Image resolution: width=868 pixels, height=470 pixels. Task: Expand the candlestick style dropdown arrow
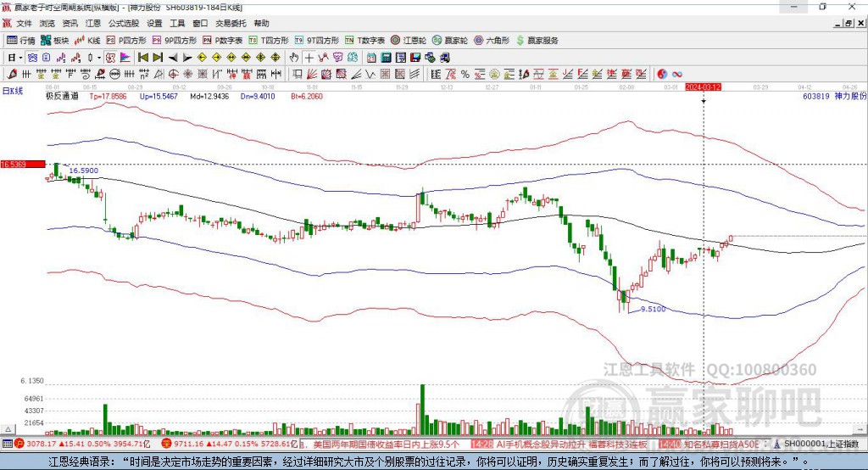coord(99,58)
